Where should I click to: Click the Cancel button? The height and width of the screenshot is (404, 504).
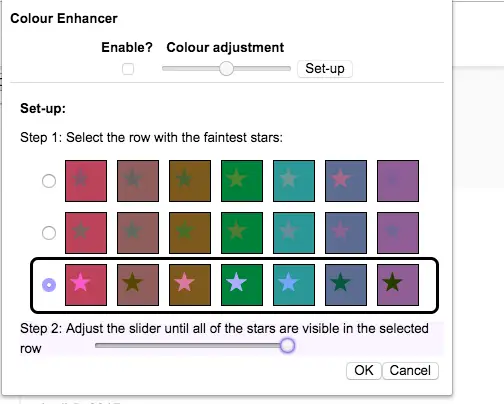point(410,371)
